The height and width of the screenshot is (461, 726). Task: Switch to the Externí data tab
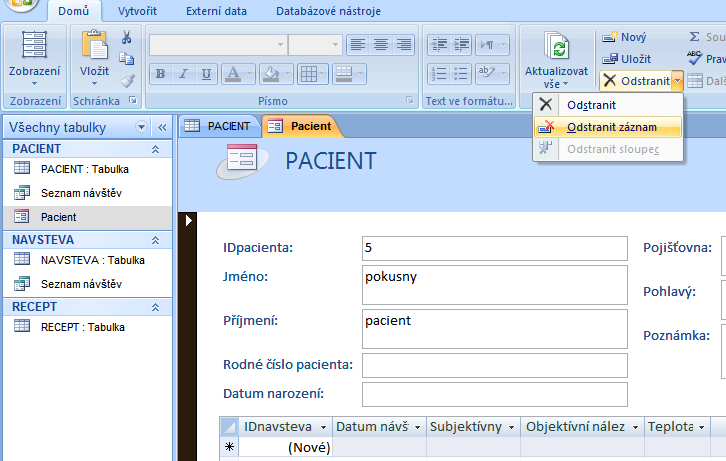216,11
